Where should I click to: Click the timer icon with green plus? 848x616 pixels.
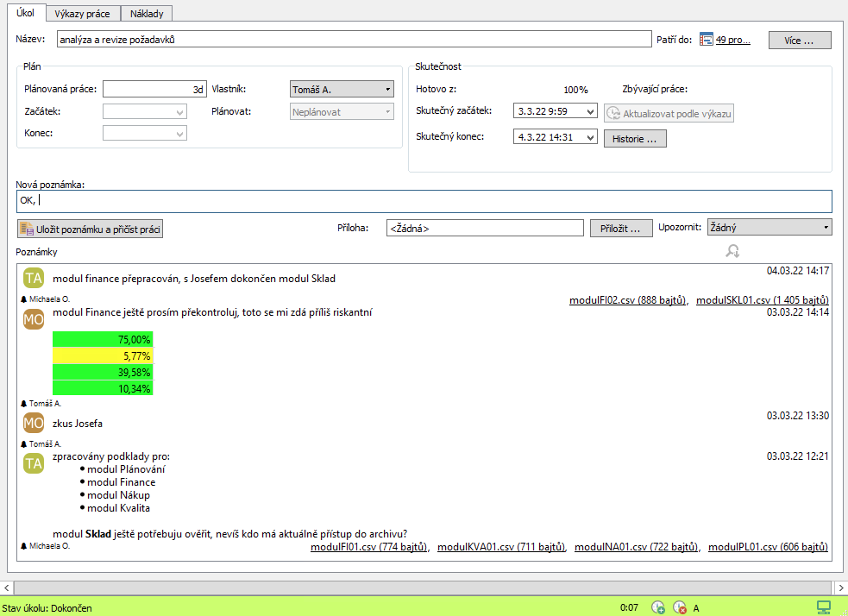pyautogui.click(x=658, y=607)
